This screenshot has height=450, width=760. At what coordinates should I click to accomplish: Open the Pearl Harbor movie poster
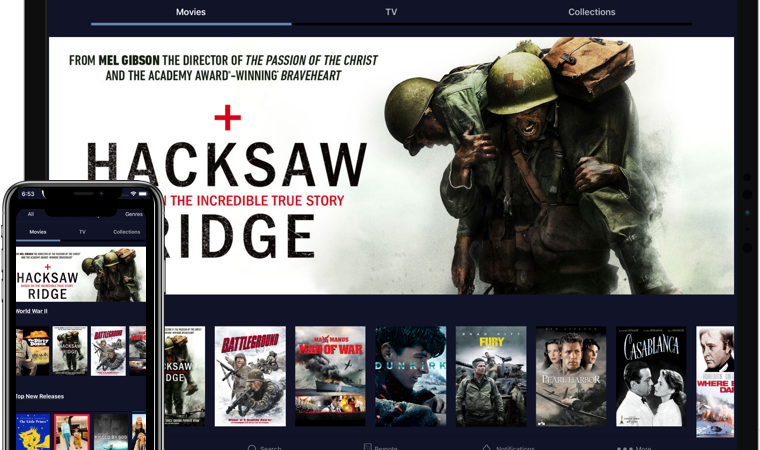click(571, 376)
